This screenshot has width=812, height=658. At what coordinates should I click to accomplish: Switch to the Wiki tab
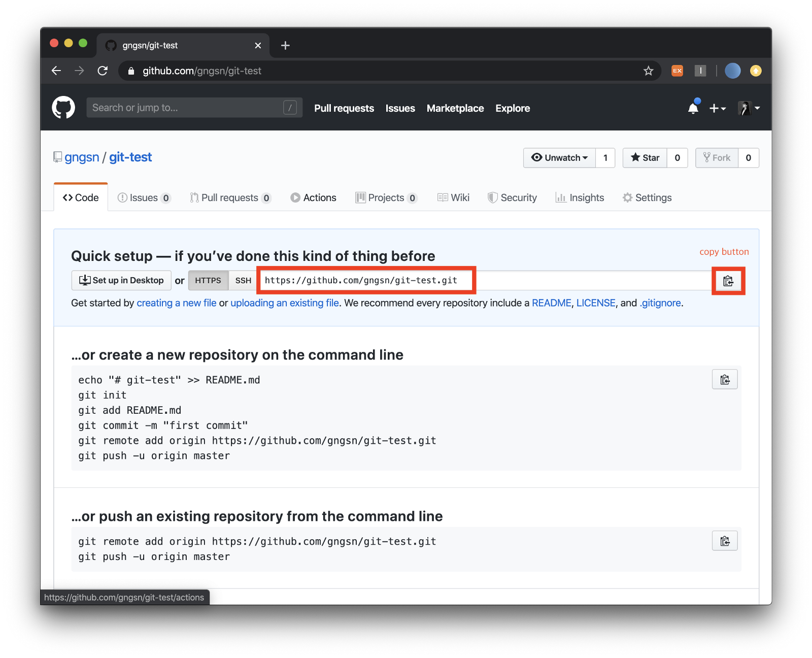[x=453, y=198]
